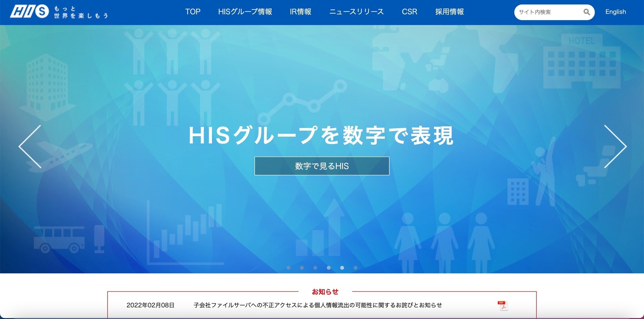Jump to the last carousel dot
This screenshot has height=319, width=644.
355,268
